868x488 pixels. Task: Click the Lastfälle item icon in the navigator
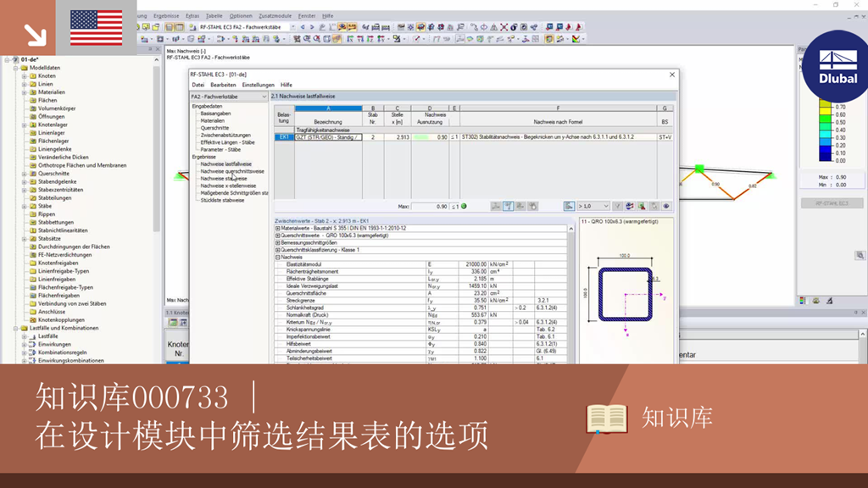(x=33, y=335)
